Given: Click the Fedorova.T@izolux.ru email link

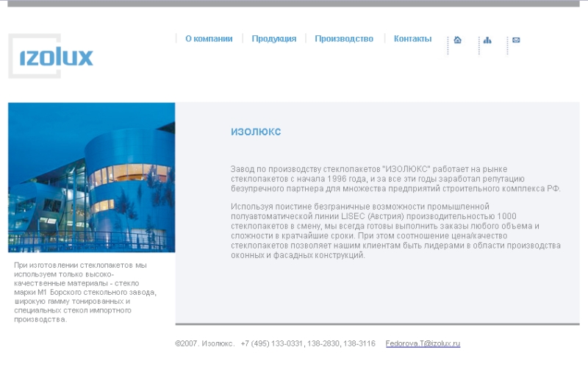Looking at the screenshot, I should click(423, 343).
